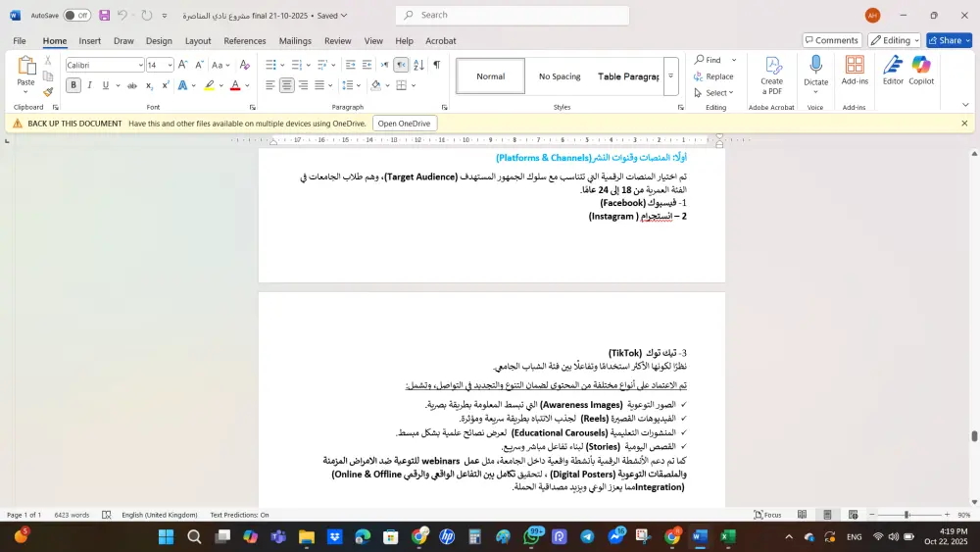The width and height of the screenshot is (980, 552).
Task: Toggle Superscript formatting
Action: point(165,85)
